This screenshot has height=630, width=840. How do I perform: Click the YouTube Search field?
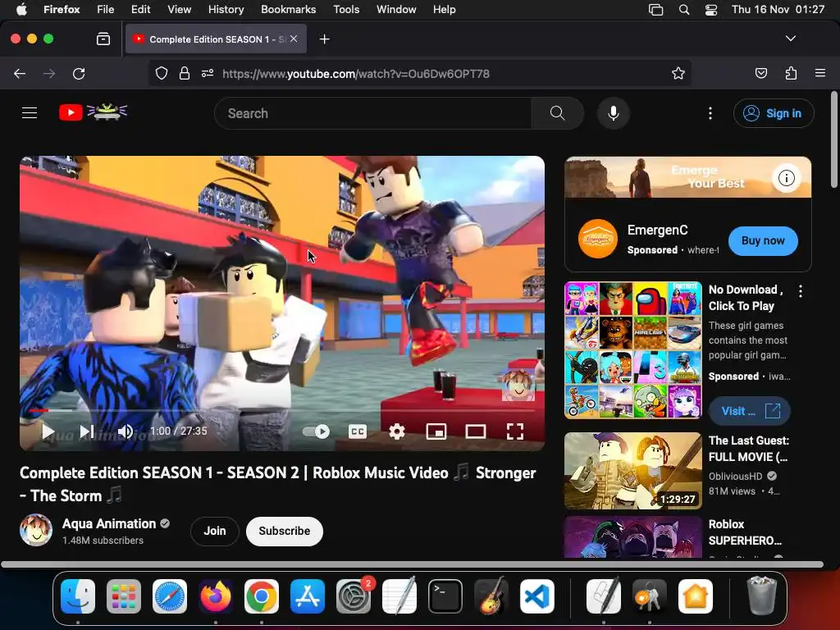tap(373, 113)
